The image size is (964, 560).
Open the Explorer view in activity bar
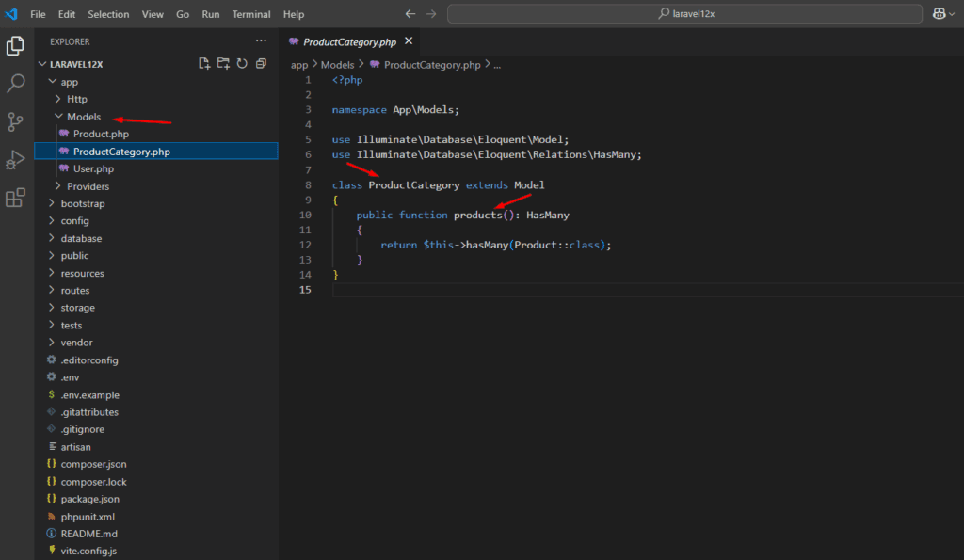(16, 46)
